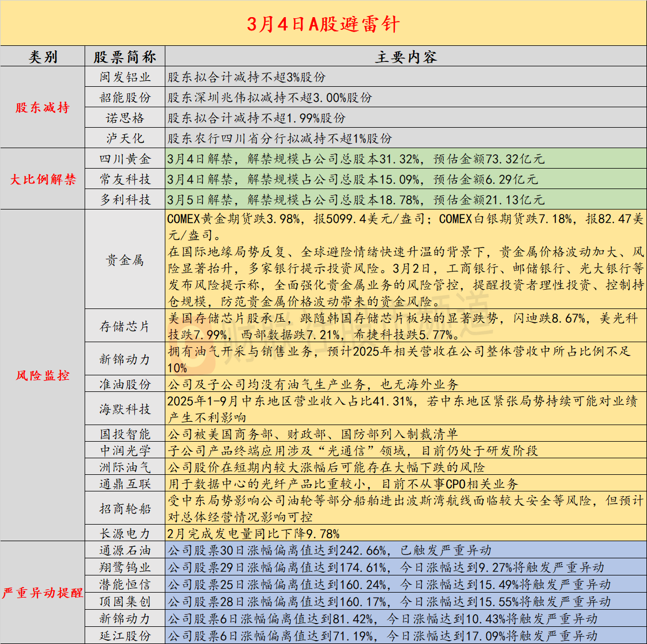Select stock name 韶能股份
This screenshot has width=647, height=644.
(125, 97)
